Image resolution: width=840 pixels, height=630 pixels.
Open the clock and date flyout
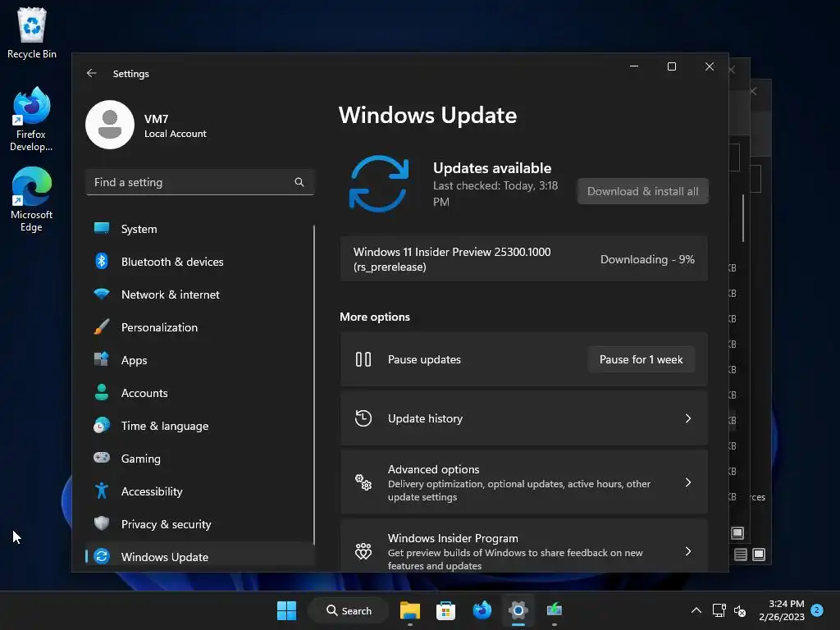click(782, 610)
